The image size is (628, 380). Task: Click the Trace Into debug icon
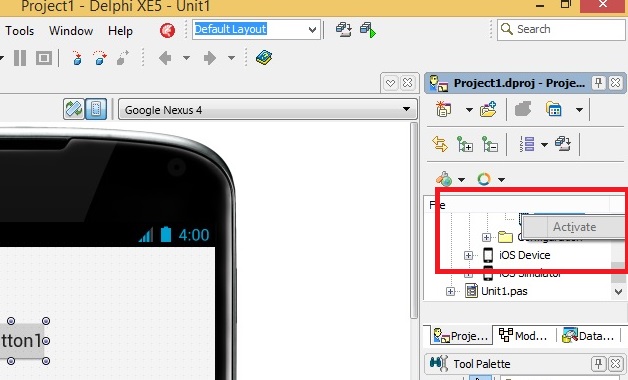pos(77,58)
